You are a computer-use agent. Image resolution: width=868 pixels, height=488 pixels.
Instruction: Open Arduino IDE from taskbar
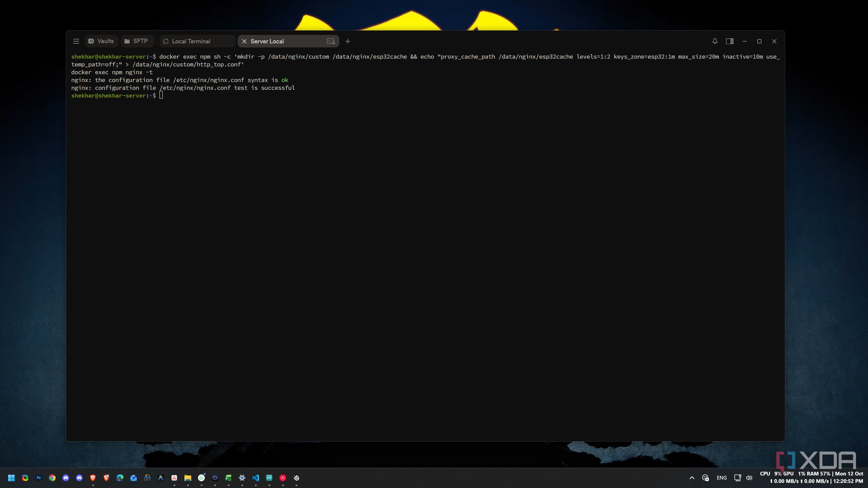click(269, 478)
